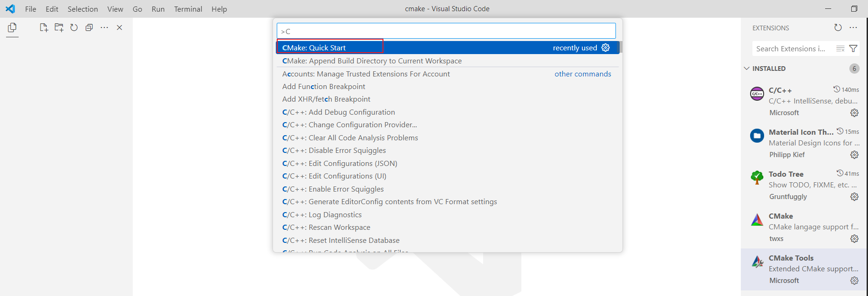This screenshot has width=868, height=296.
Task: Open the View menu
Action: coord(115,9)
